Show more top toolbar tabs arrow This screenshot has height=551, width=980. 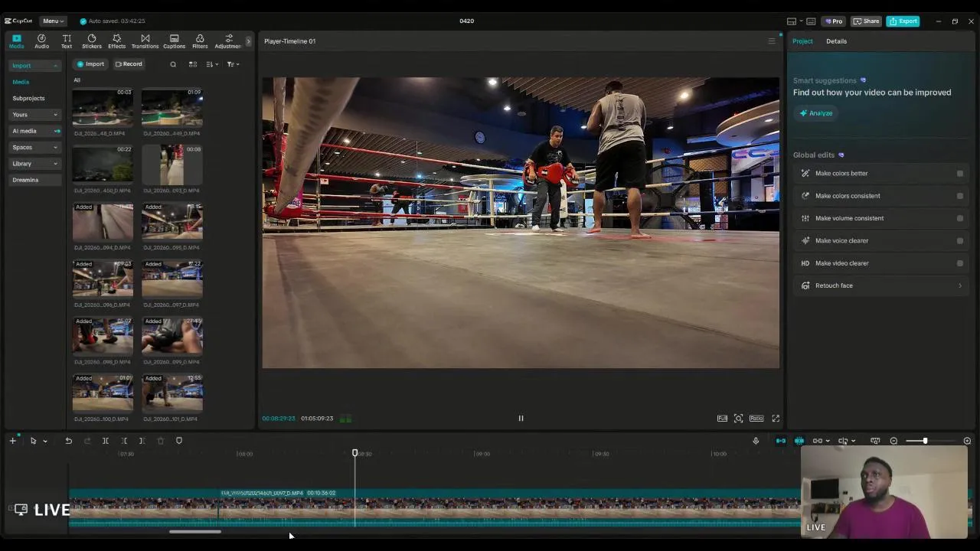coord(248,41)
